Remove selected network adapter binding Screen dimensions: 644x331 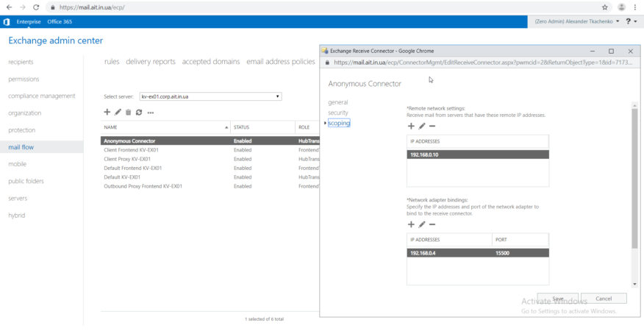[x=432, y=224]
